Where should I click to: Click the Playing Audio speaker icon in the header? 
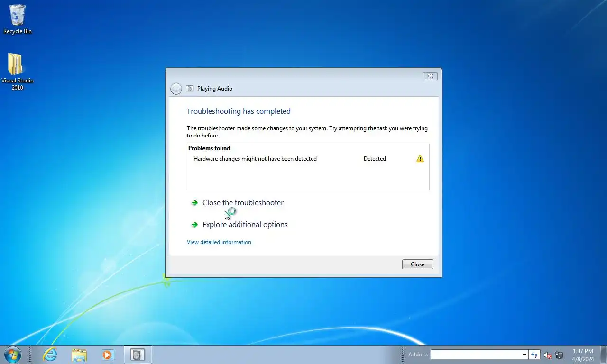[x=190, y=89]
